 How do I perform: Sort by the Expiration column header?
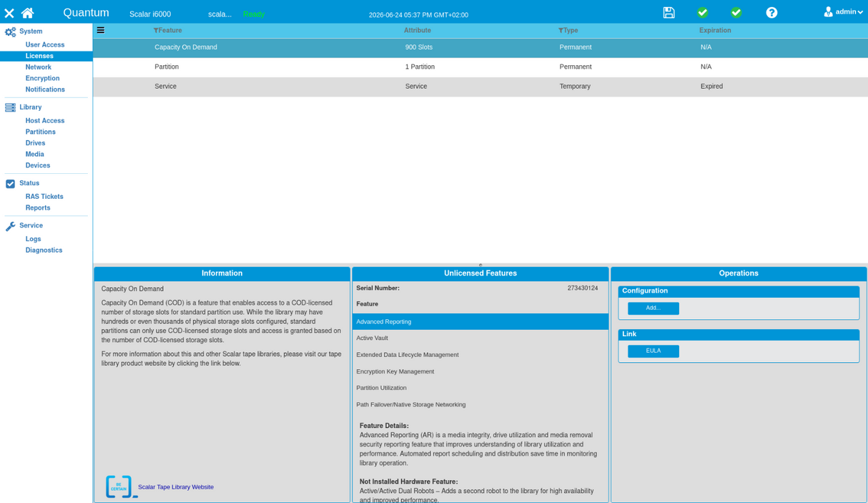(715, 31)
